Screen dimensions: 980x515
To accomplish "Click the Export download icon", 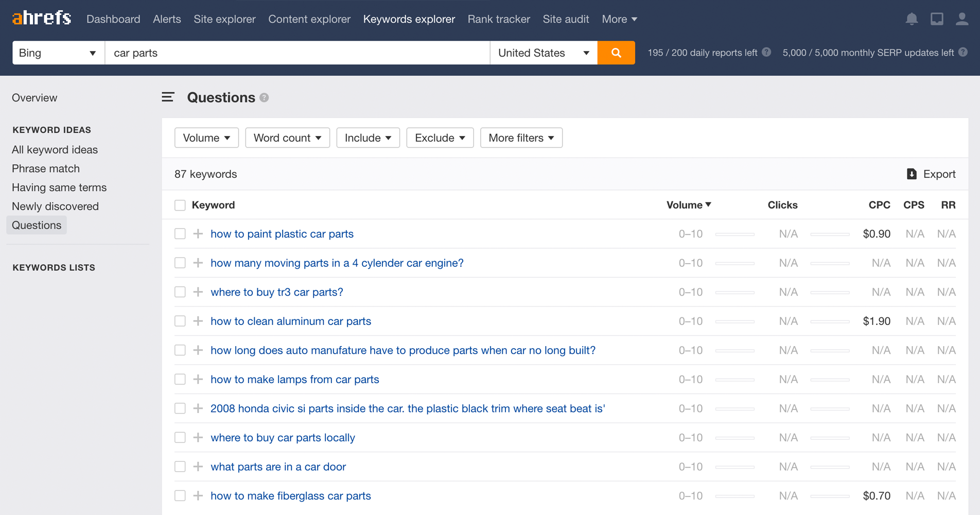I will (912, 174).
